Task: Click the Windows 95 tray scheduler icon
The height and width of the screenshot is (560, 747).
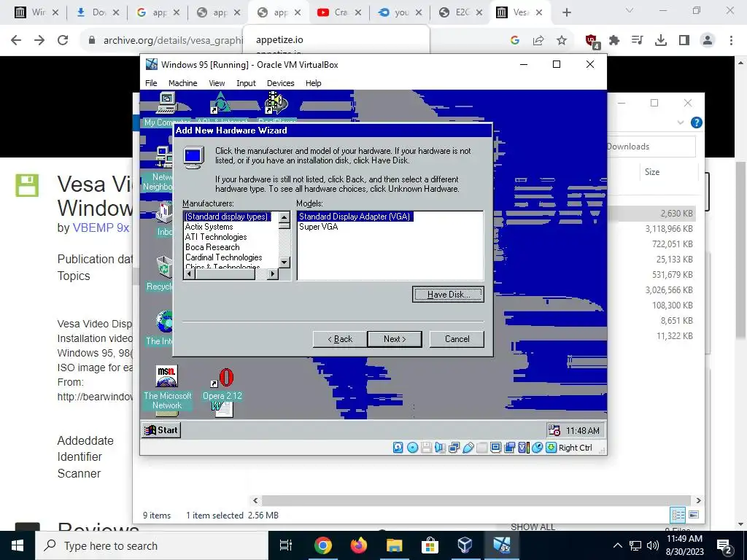Action: point(554,430)
